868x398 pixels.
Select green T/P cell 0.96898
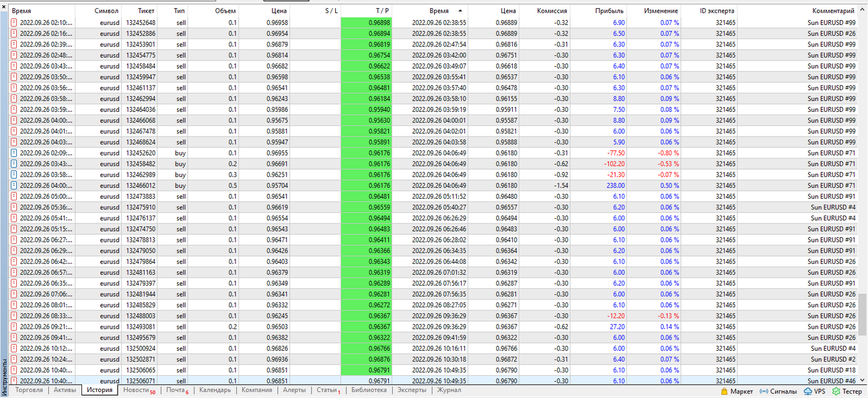(x=367, y=23)
